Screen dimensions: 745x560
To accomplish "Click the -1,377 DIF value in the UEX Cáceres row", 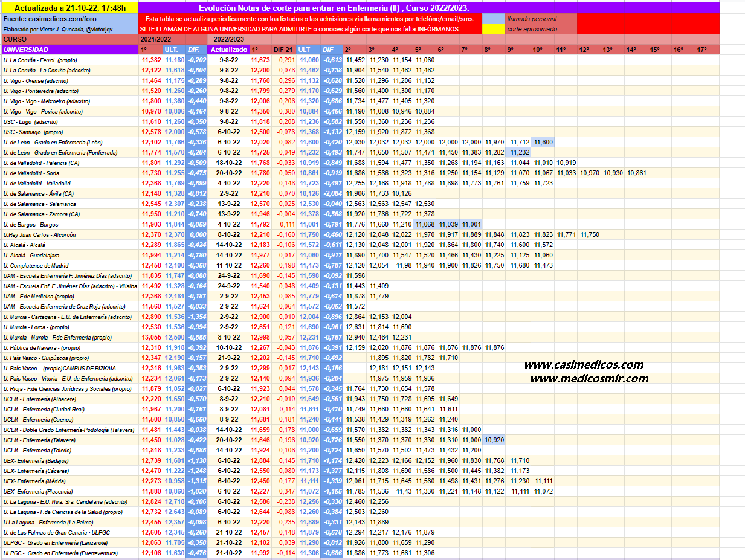I will (x=331, y=471).
